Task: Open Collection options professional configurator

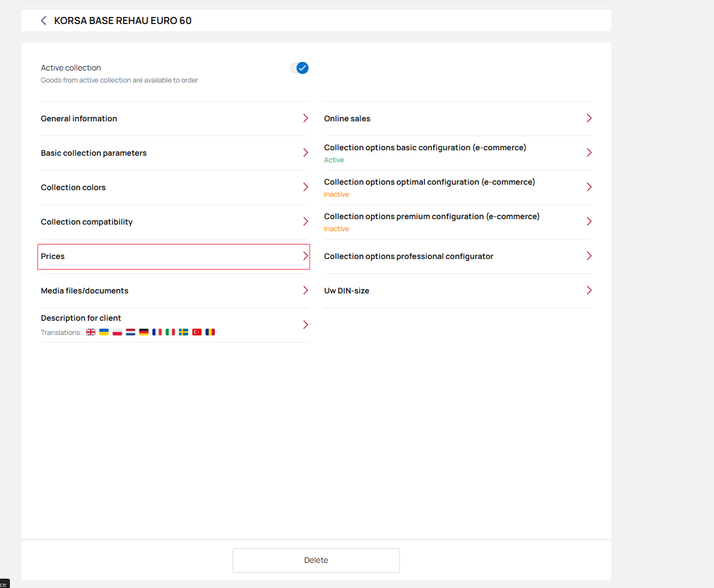Action: click(458, 256)
